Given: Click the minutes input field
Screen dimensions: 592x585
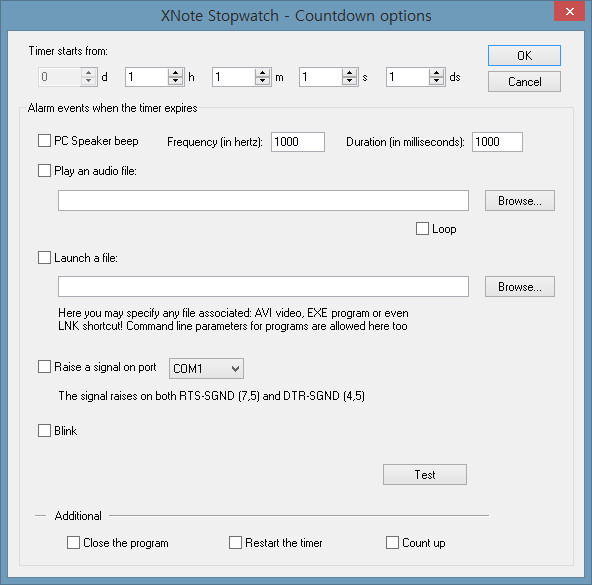Looking at the screenshot, I should click(234, 77).
